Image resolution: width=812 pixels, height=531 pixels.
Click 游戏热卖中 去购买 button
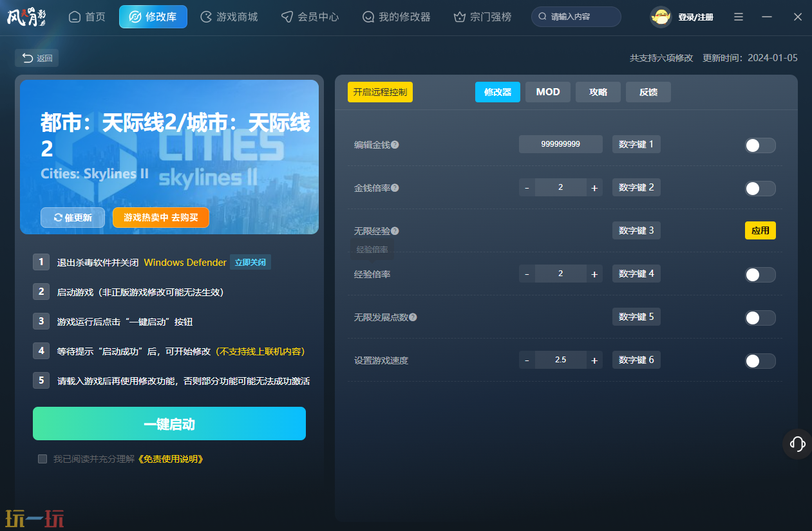click(161, 218)
